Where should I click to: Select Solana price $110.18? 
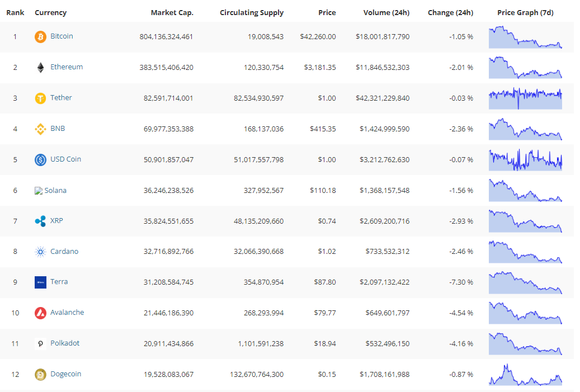coord(323,190)
